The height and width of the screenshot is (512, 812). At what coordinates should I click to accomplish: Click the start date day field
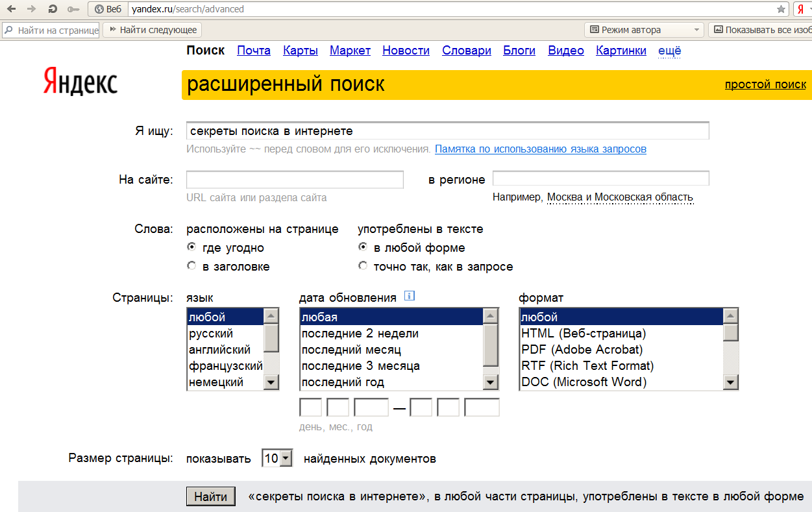click(310, 408)
